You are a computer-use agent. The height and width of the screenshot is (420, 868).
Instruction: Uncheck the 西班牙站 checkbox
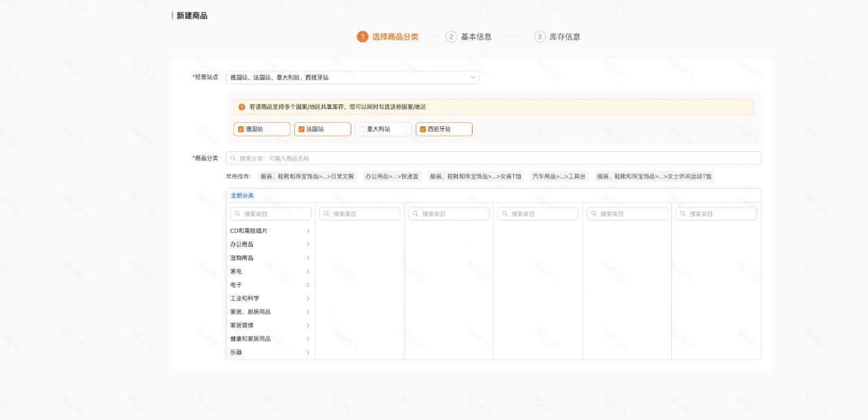coord(423,129)
